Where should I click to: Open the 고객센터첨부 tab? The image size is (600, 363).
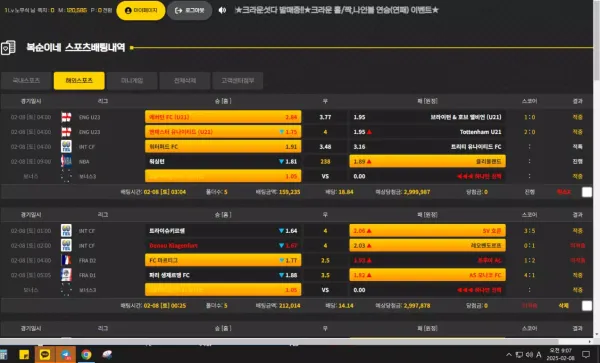pyautogui.click(x=238, y=81)
